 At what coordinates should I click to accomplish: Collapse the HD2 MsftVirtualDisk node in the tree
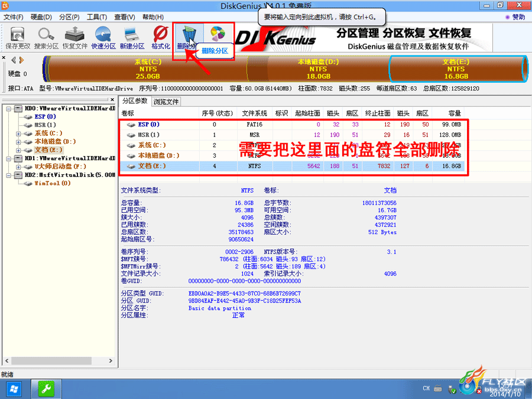pos(9,176)
